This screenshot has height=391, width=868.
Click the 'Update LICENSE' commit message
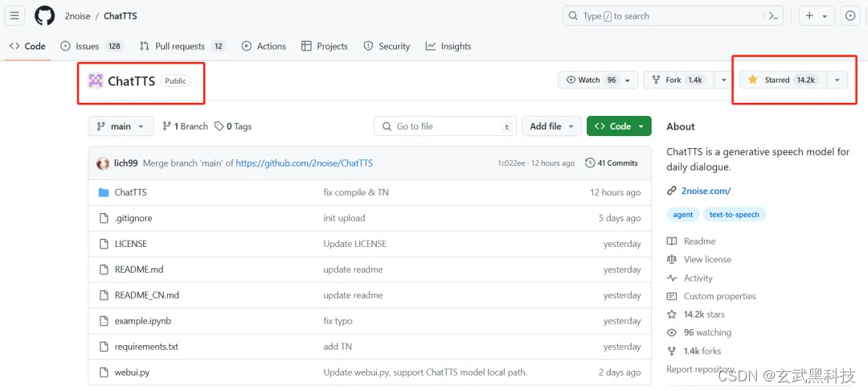[355, 244]
